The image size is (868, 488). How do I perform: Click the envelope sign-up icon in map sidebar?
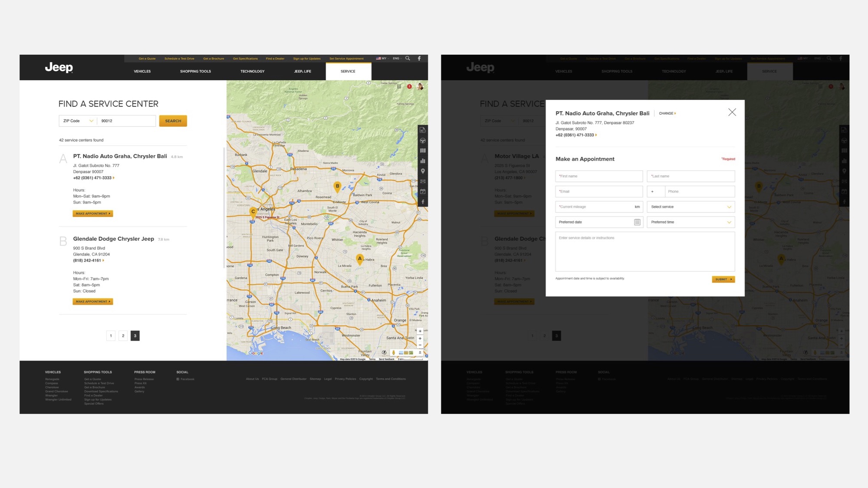(x=423, y=181)
